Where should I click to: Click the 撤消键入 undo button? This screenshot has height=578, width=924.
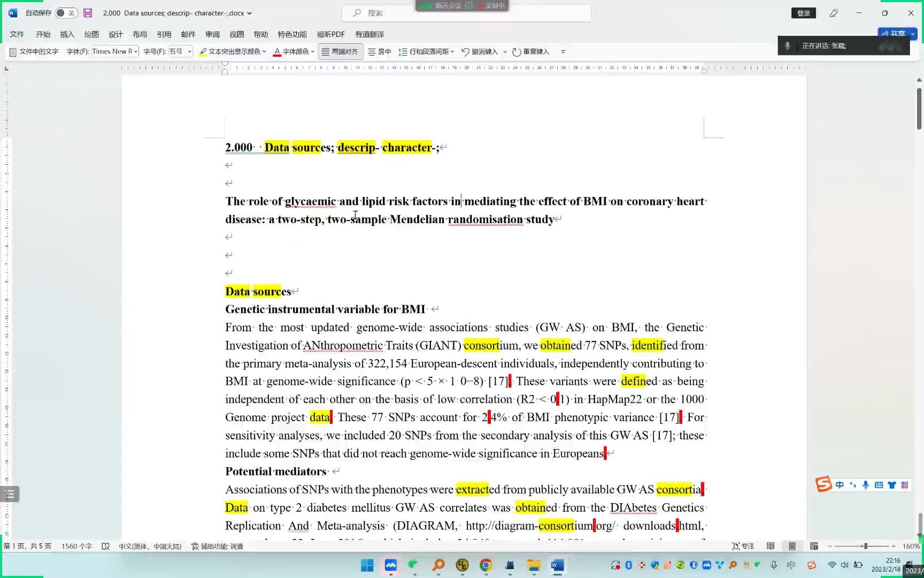(480, 52)
